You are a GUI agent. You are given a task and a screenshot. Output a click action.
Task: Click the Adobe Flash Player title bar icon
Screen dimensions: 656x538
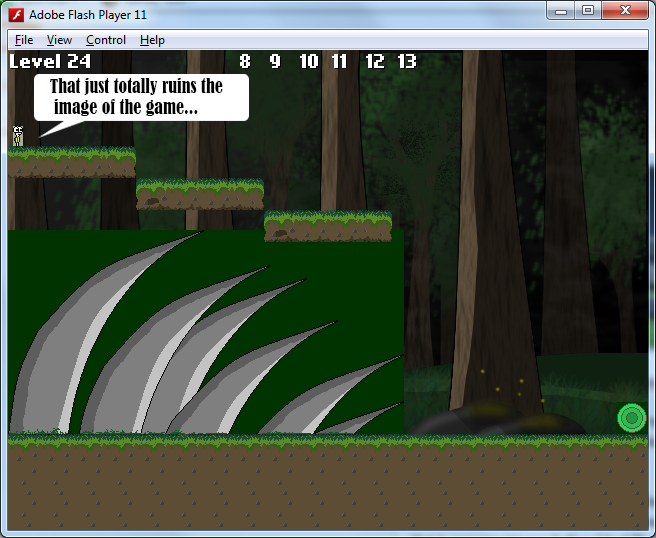point(16,13)
